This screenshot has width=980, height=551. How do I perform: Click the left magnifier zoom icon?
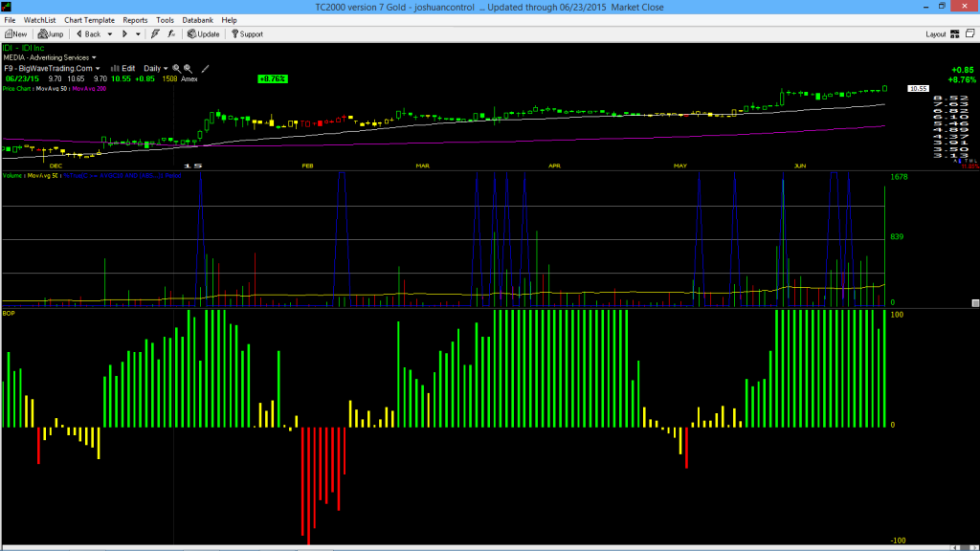176,69
